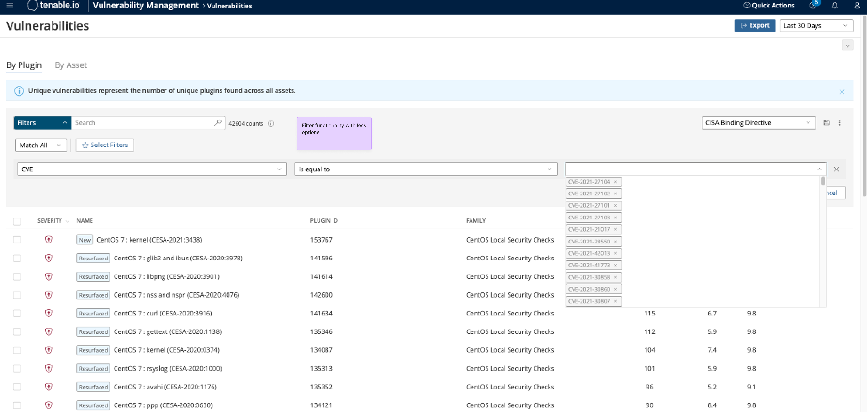Image resolution: width=868 pixels, height=412 pixels.
Task: Open the vertical three-dot options menu
Action: click(x=839, y=123)
